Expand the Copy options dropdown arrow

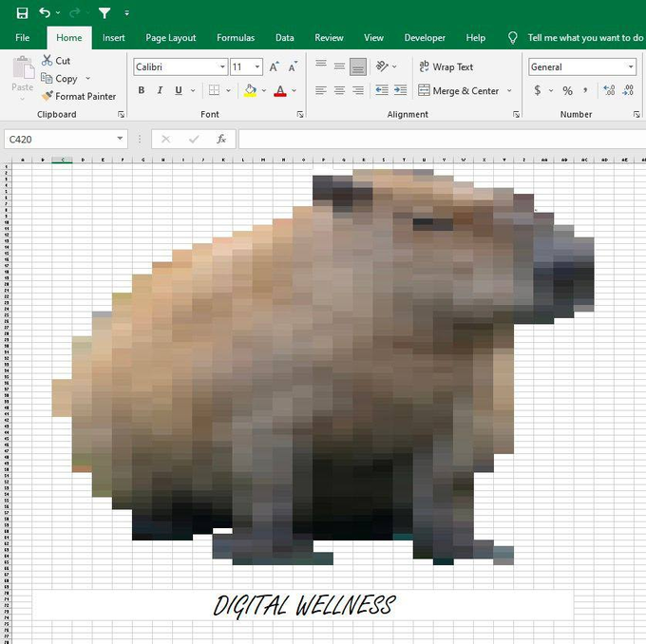(87, 78)
